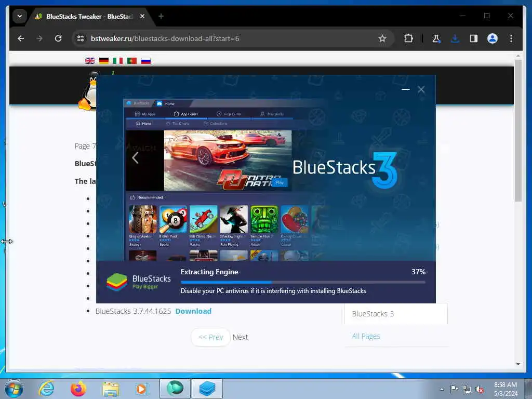Click the BlueStacks 3 title graphic
This screenshot has width=532, height=399.
345,170
